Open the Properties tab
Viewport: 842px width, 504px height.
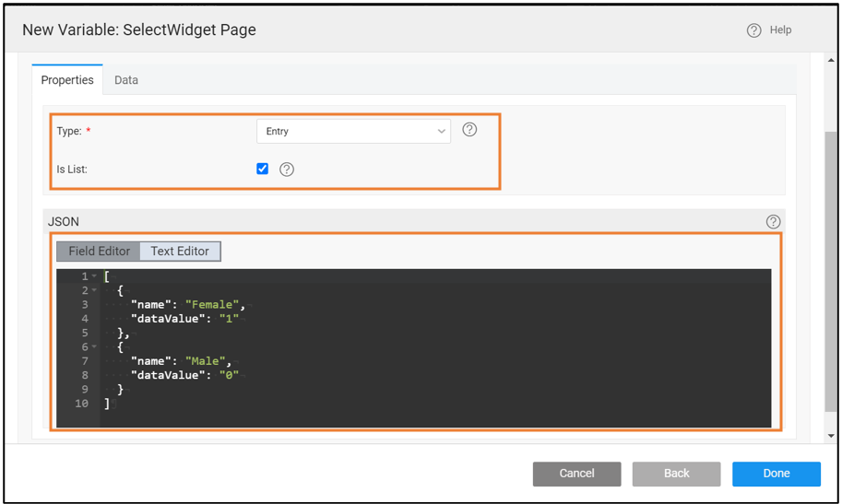(67, 80)
